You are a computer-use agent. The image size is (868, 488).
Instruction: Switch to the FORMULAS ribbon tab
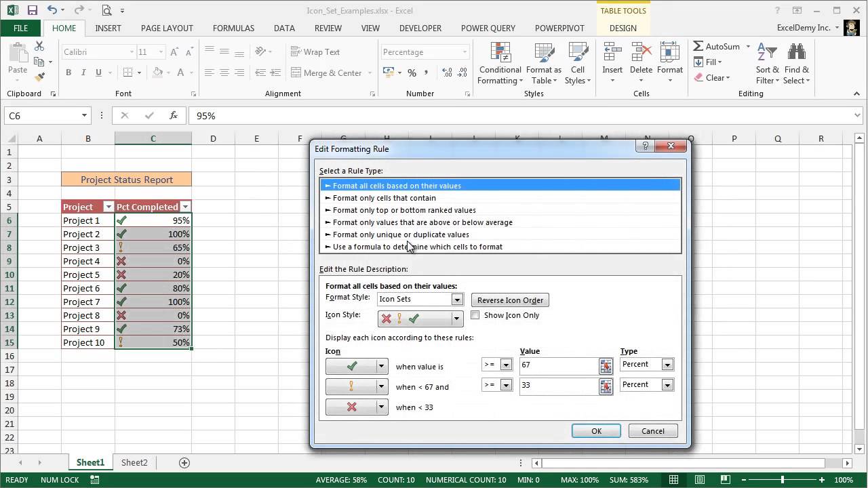click(x=233, y=28)
